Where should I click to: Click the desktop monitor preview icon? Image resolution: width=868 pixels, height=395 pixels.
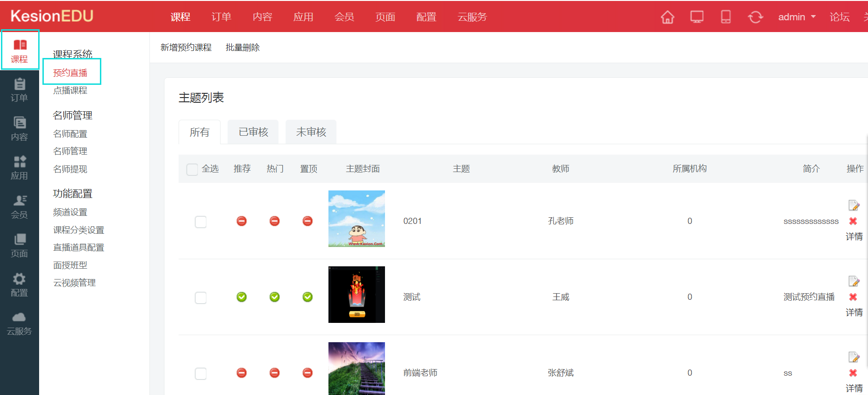point(696,17)
